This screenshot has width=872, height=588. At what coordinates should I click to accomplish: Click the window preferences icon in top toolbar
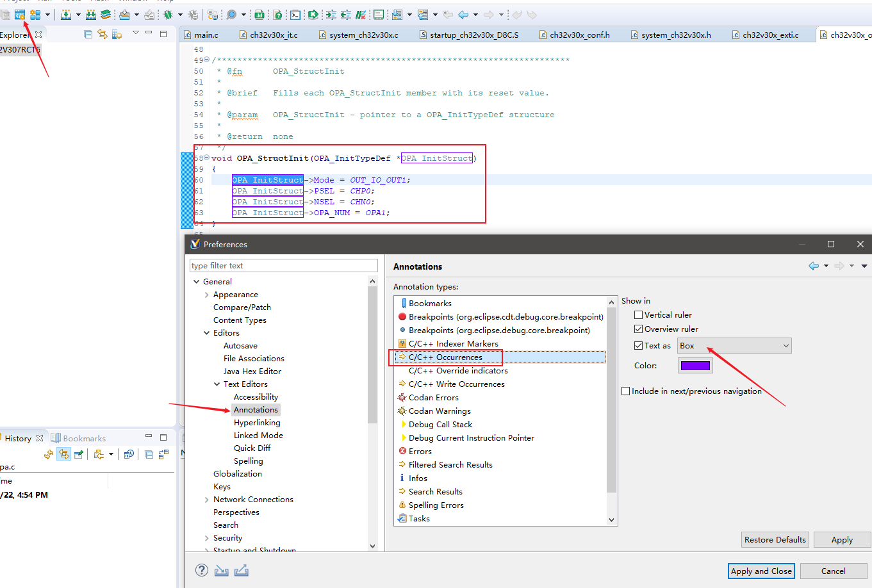[x=20, y=14]
